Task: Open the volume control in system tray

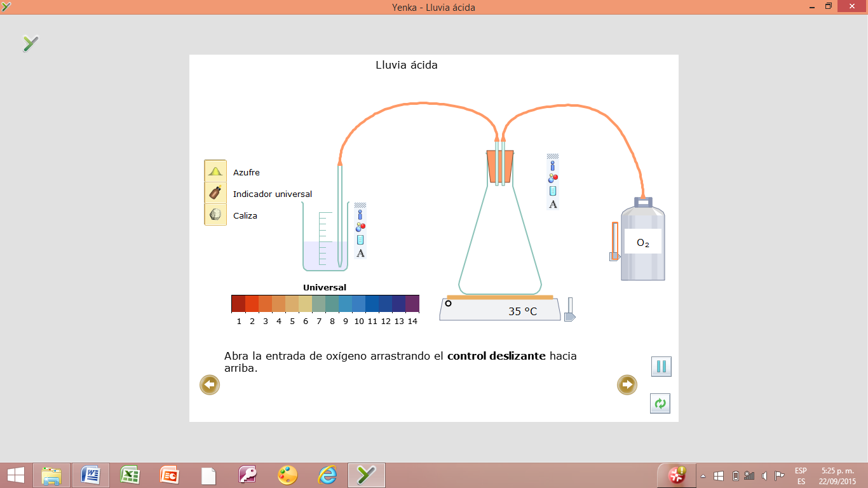Action: (764, 476)
